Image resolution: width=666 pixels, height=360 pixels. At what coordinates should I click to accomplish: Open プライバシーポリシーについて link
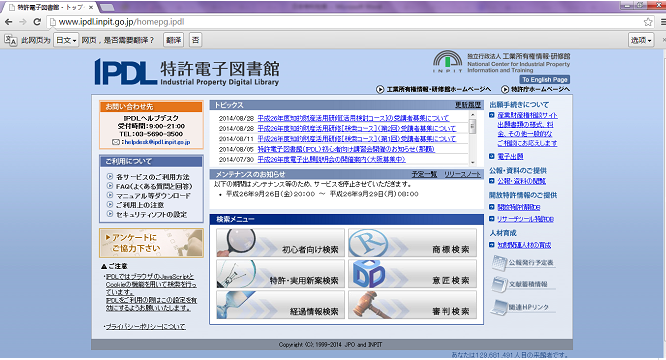[x=145, y=326]
